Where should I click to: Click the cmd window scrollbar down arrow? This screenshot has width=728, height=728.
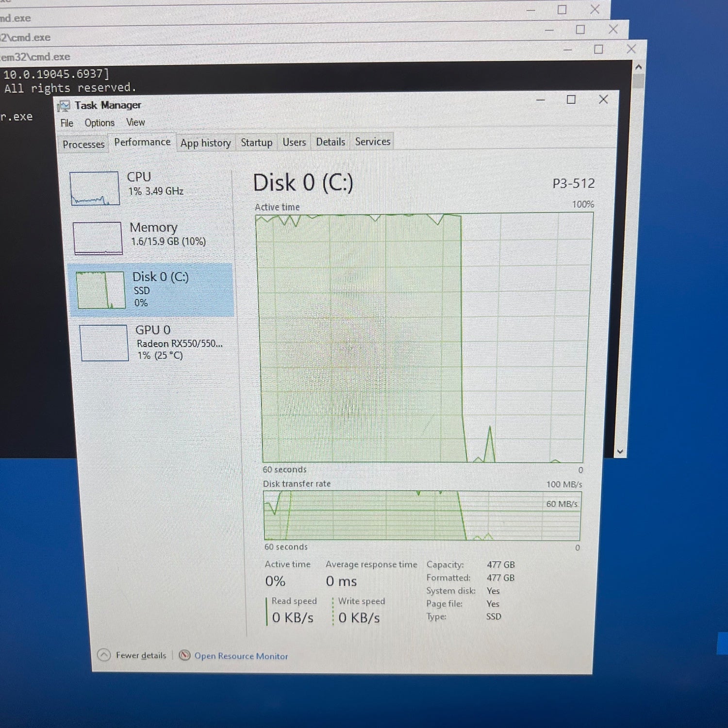click(x=620, y=451)
